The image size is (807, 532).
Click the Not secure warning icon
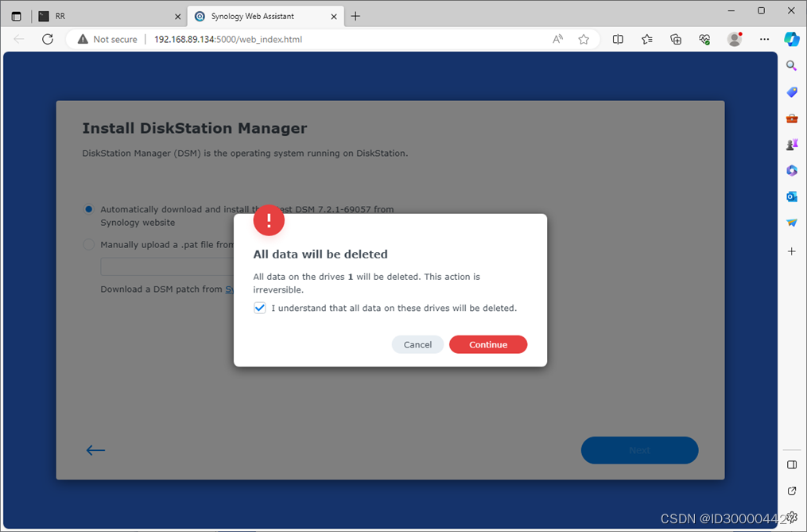[x=83, y=39]
